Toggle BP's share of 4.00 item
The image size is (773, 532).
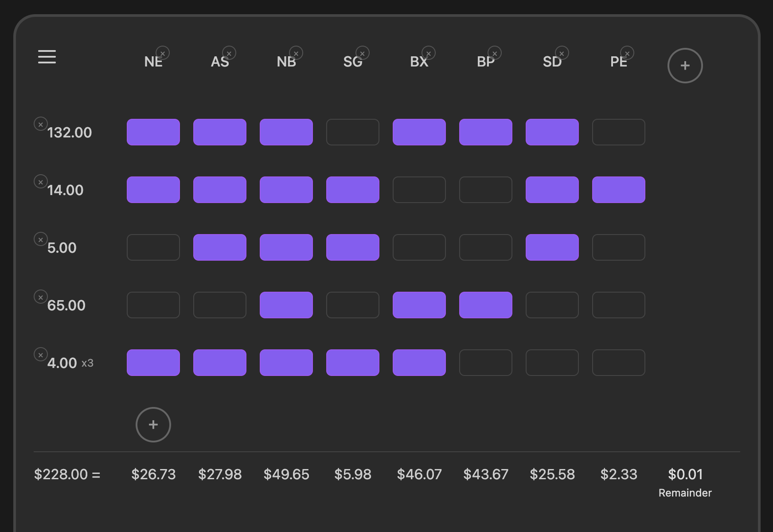click(486, 363)
